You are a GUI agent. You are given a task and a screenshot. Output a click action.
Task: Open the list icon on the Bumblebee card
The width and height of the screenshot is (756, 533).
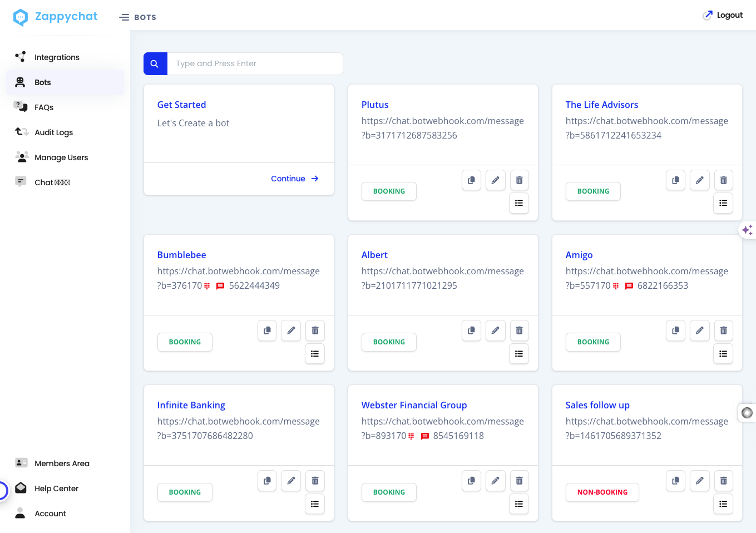click(315, 354)
